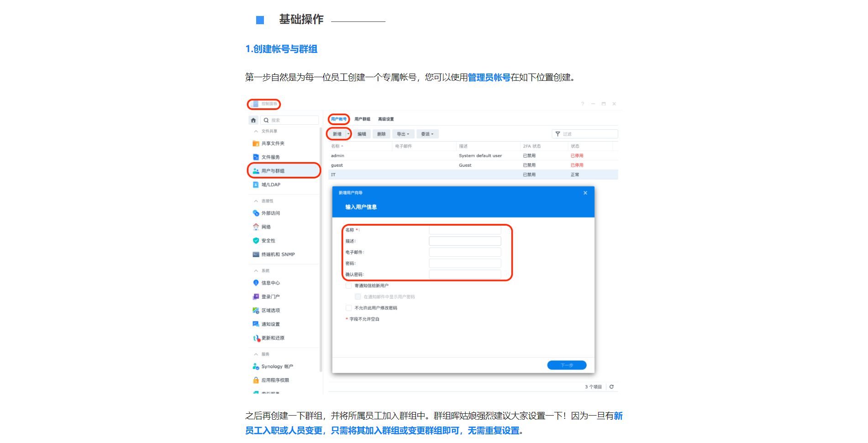Switch to the 用户群组 tab
Image resolution: width=868 pixels, height=443 pixels.
point(362,119)
